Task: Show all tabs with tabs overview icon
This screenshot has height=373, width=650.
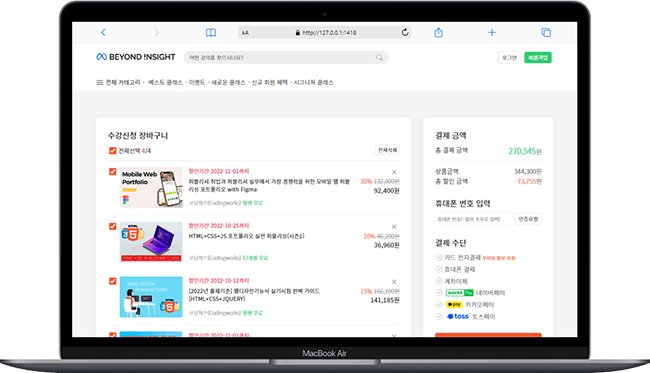Action: tap(546, 32)
